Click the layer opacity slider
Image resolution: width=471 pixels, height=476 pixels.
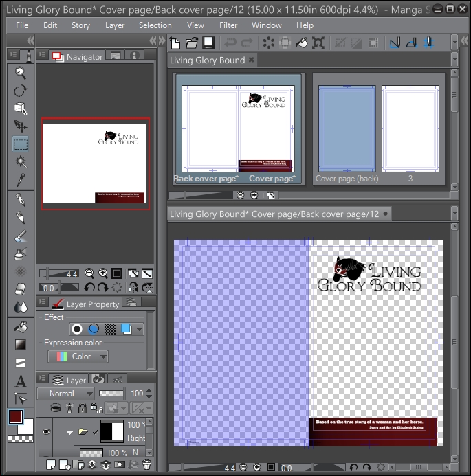[x=111, y=394]
